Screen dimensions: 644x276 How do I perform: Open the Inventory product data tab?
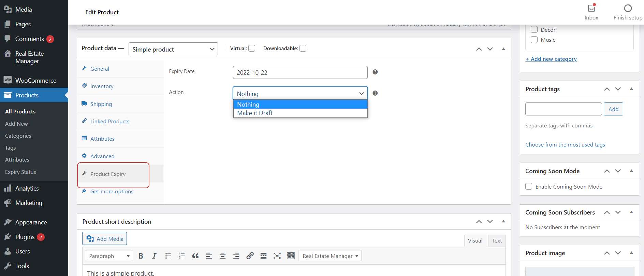(x=120, y=86)
